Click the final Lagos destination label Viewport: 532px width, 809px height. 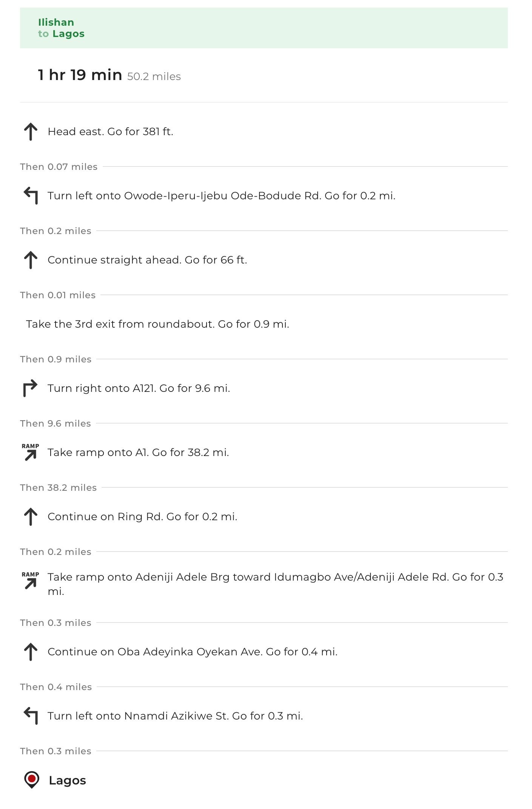pos(67,780)
